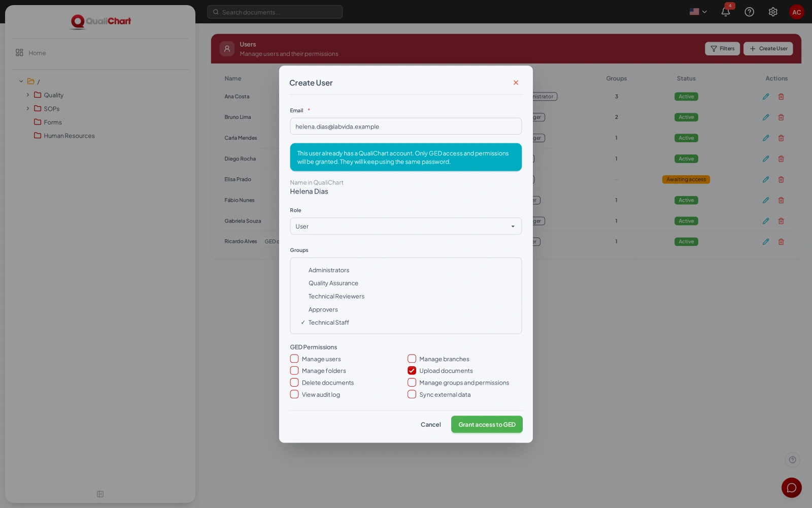Click trash icon for Elisa Prado
Screen dimensions: 812x508
pyautogui.click(x=781, y=179)
